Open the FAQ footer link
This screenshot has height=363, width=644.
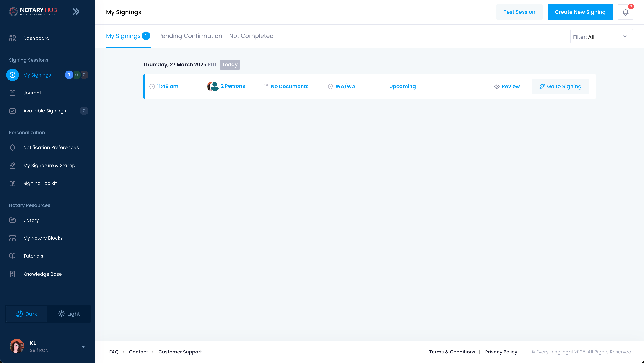coord(114,352)
